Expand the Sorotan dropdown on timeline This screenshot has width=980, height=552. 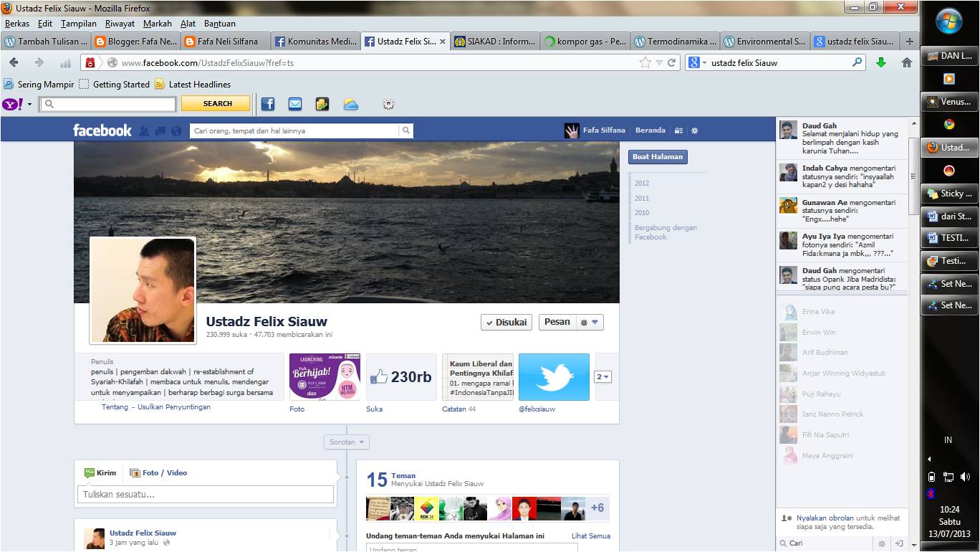347,442
